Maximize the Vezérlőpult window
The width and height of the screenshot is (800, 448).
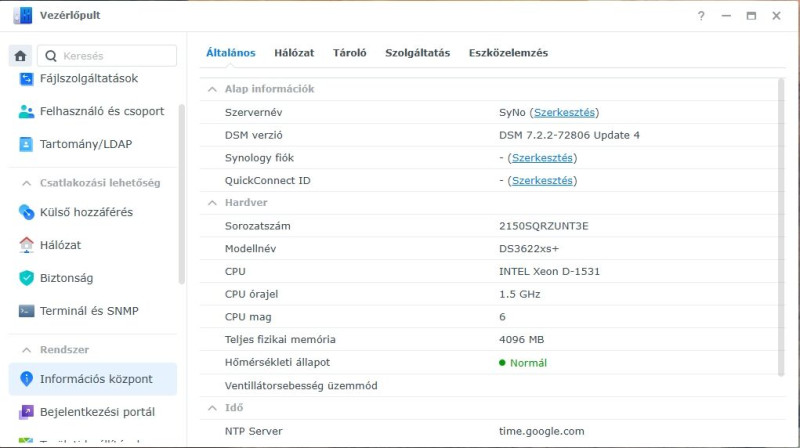[751, 16]
